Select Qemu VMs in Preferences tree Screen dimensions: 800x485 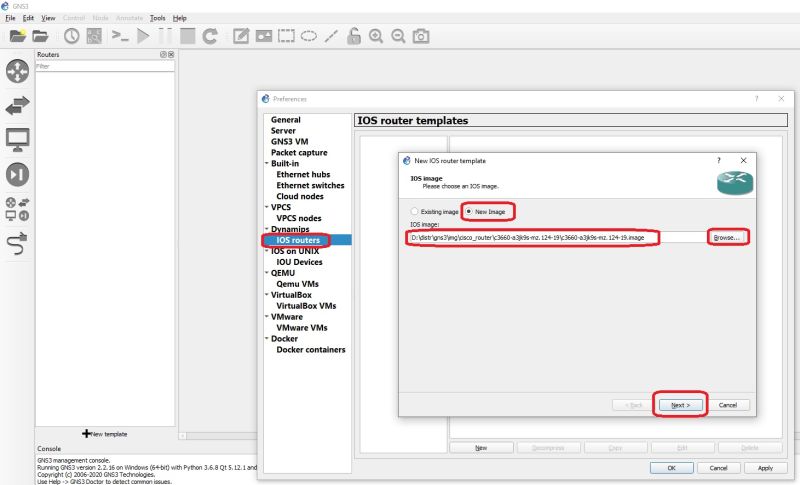tap(297, 284)
